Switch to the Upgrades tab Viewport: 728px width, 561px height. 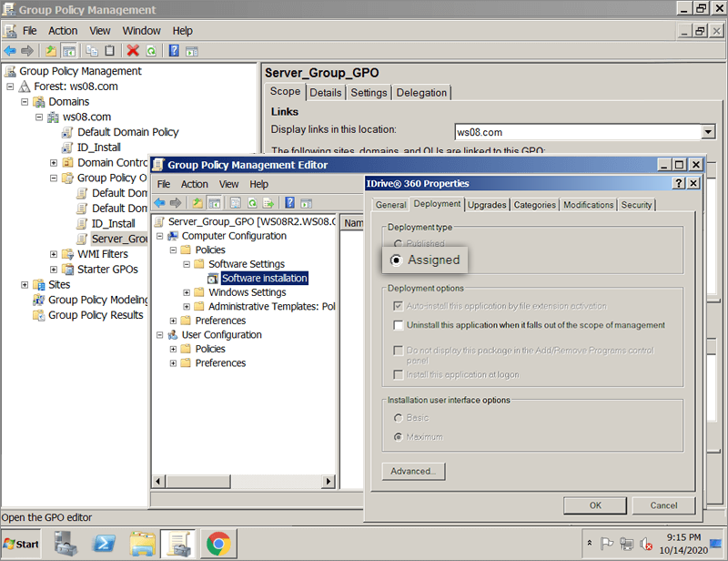point(487,205)
